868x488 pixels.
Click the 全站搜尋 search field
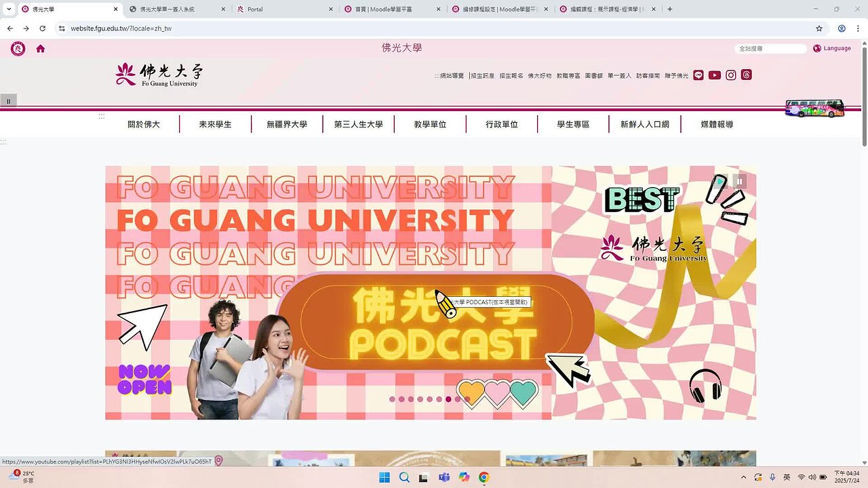pyautogui.click(x=771, y=49)
